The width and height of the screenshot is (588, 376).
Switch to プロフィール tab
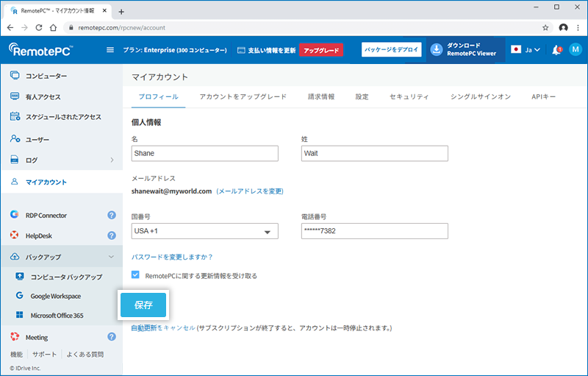(x=158, y=97)
